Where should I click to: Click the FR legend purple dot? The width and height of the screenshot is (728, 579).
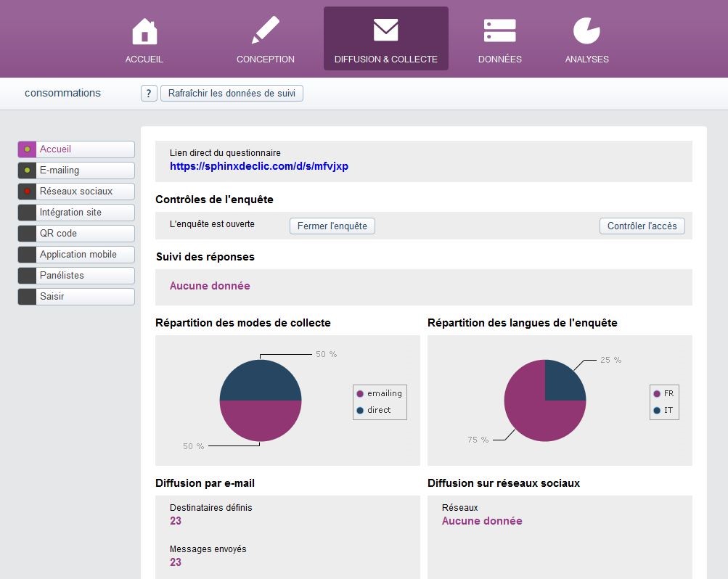(656, 394)
